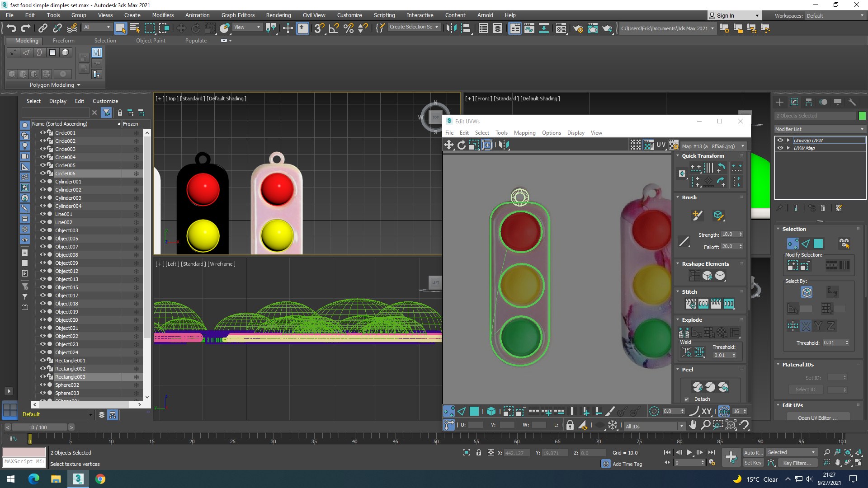Viewport: 868px width, 488px height.
Task: Toggle Unwrap UVW modifier eye icon
Action: [x=780, y=140]
